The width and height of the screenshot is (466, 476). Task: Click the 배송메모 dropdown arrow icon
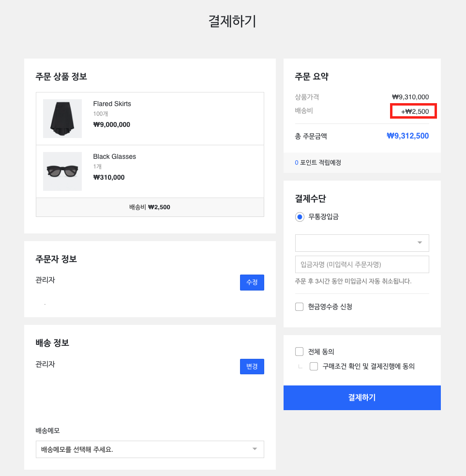click(x=255, y=449)
